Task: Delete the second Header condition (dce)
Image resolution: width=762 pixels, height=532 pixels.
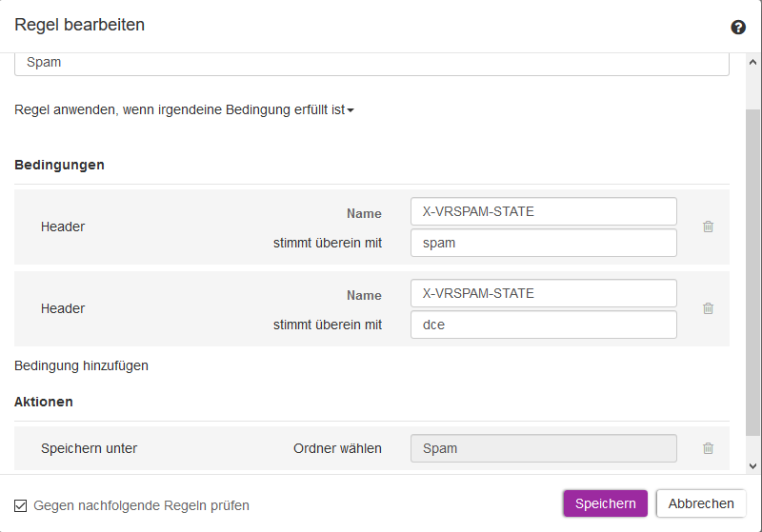Action: (708, 308)
